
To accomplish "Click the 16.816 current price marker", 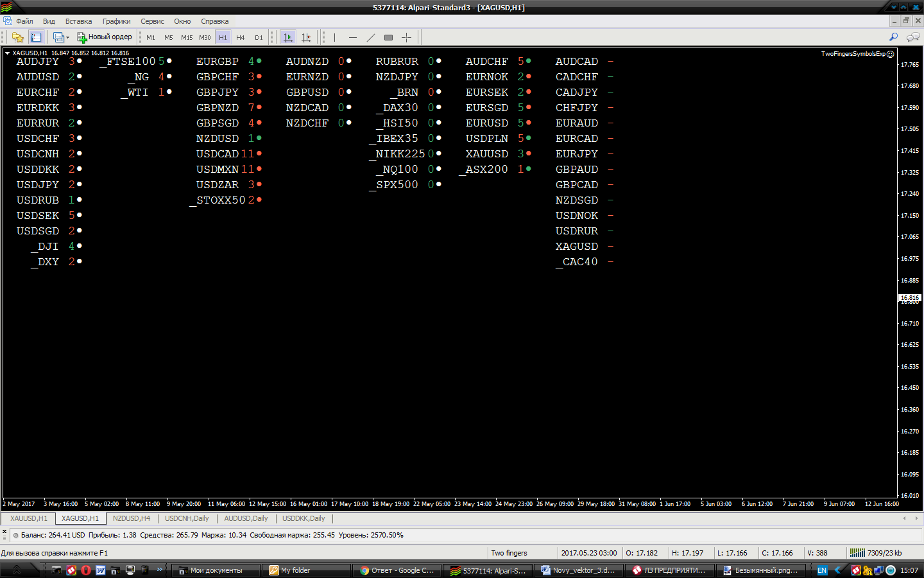I will (x=910, y=297).
